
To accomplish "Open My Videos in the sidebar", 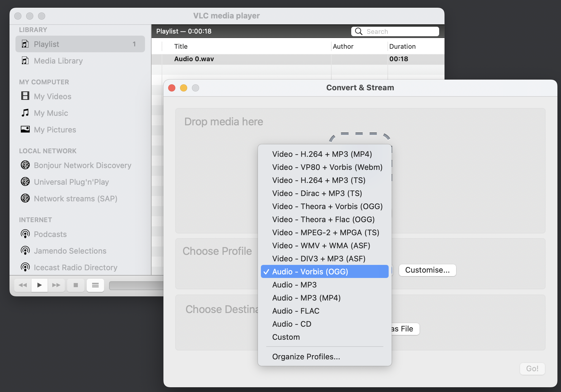I will pos(80,96).
